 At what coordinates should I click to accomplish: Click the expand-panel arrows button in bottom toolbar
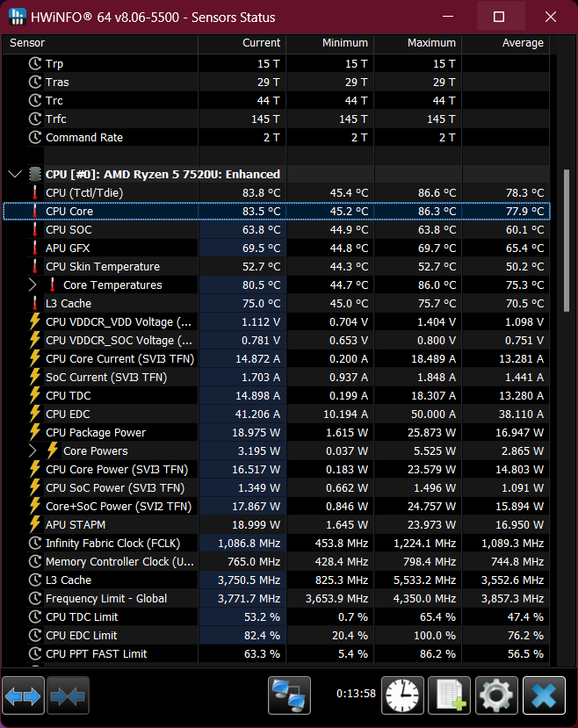23,696
